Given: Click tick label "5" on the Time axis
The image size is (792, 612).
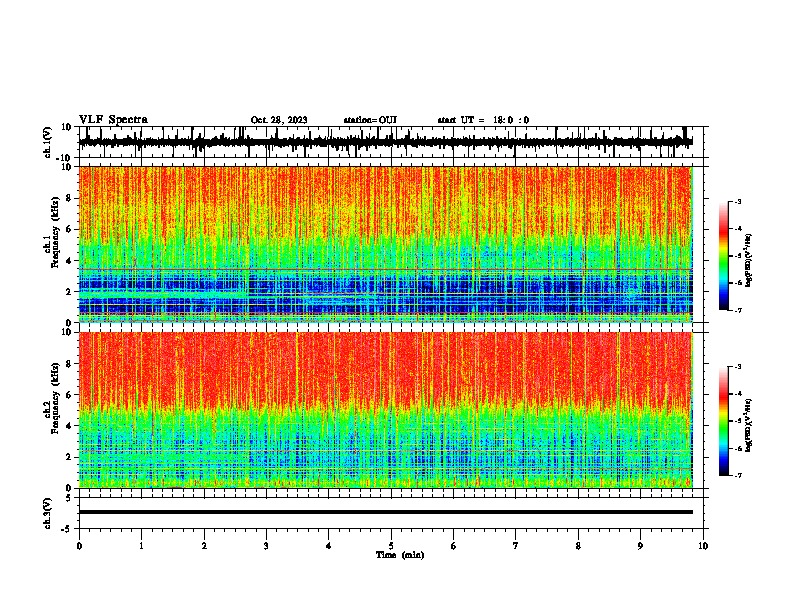Looking at the screenshot, I should [x=391, y=546].
